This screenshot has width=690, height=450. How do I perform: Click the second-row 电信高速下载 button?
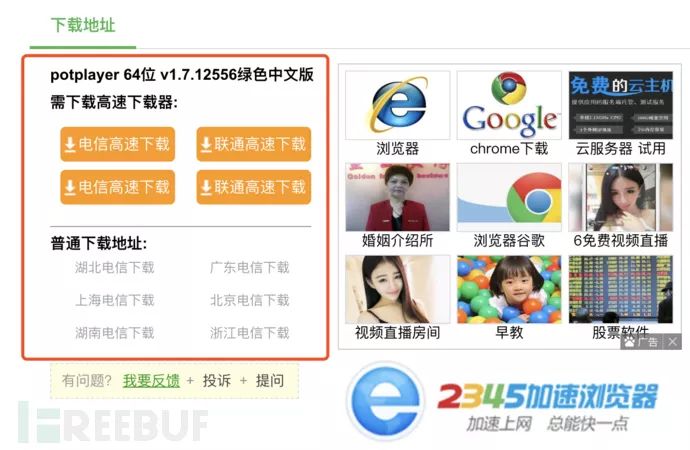(x=117, y=187)
